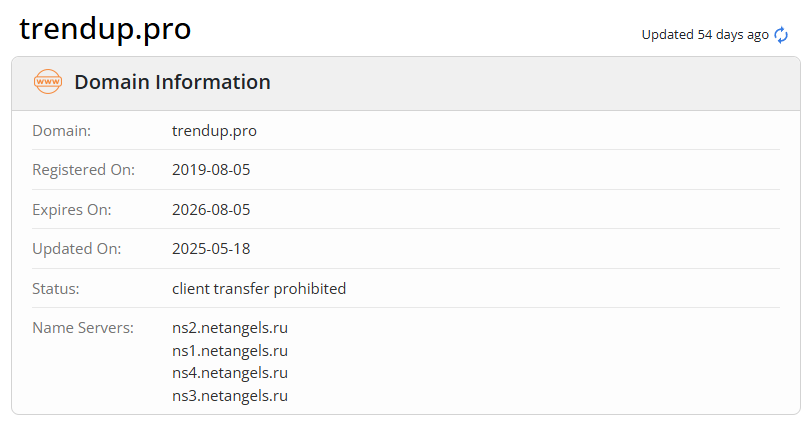The image size is (803, 421).
Task: Click name server ns2.netangels.ru
Action: pos(230,328)
